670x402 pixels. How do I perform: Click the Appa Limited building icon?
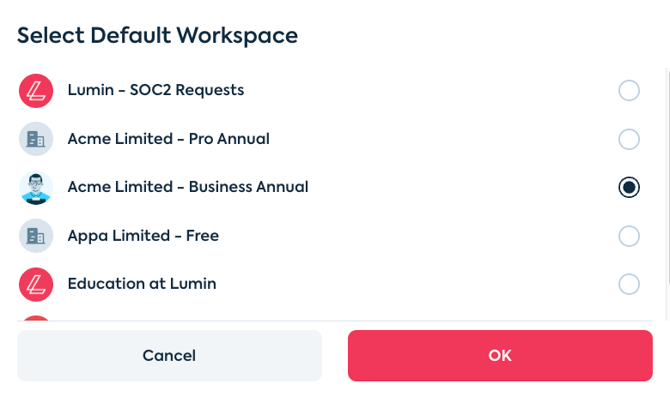click(x=36, y=236)
